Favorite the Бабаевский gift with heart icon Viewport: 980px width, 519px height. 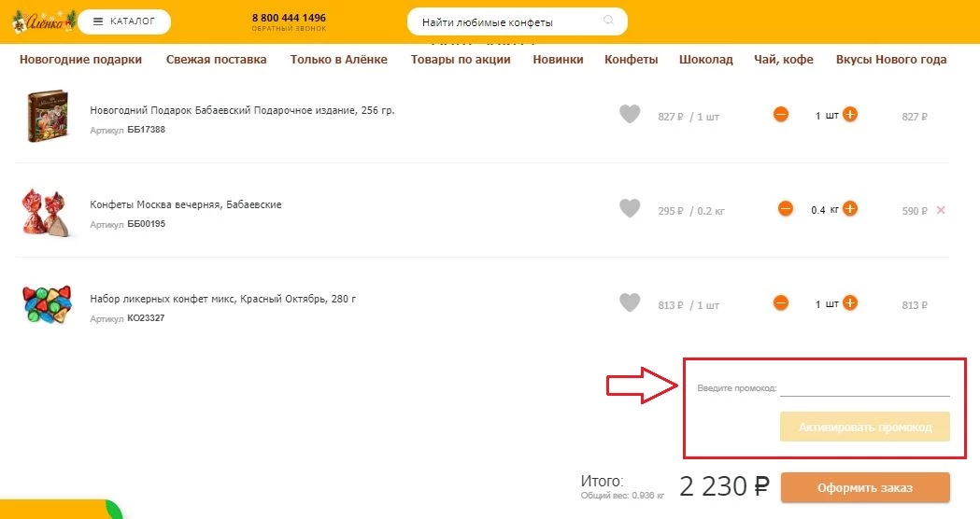(x=630, y=114)
